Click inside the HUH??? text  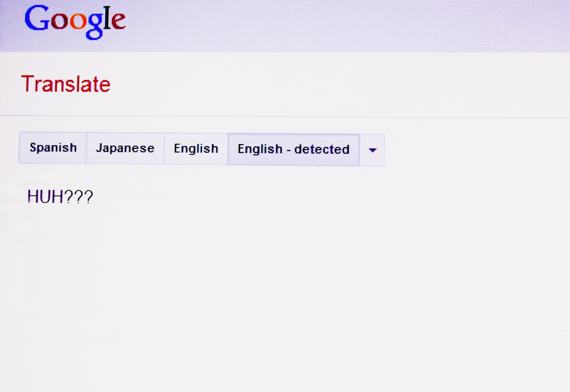click(60, 197)
